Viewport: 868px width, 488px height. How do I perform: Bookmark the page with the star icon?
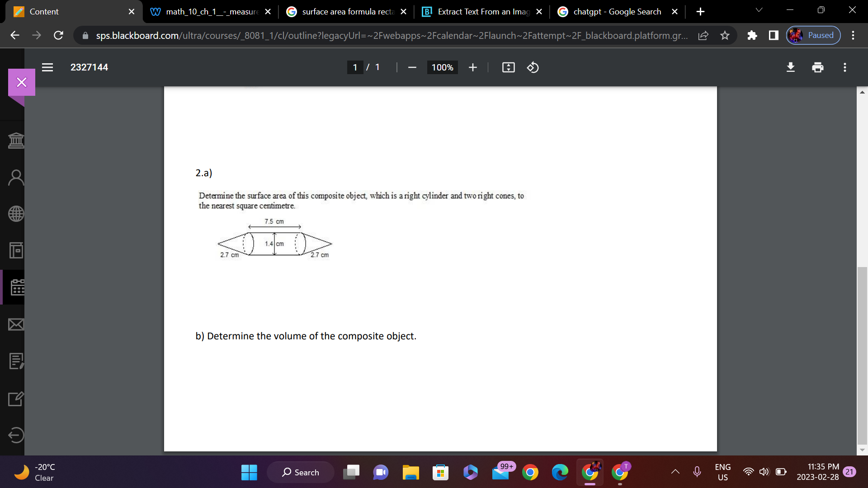click(725, 35)
